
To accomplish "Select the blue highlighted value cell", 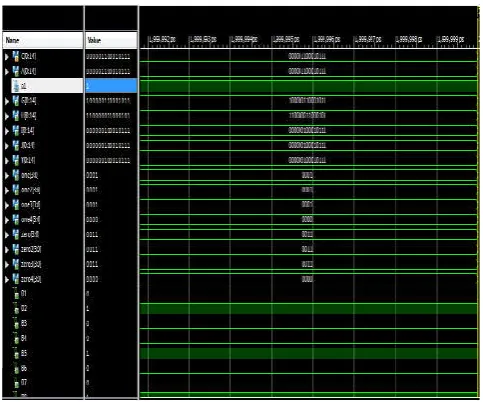I will tap(111, 86).
